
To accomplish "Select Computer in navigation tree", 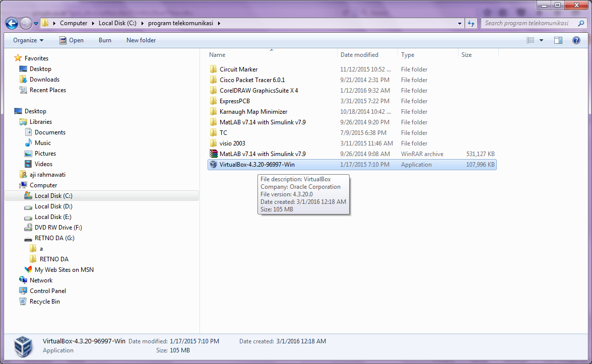I will point(43,185).
